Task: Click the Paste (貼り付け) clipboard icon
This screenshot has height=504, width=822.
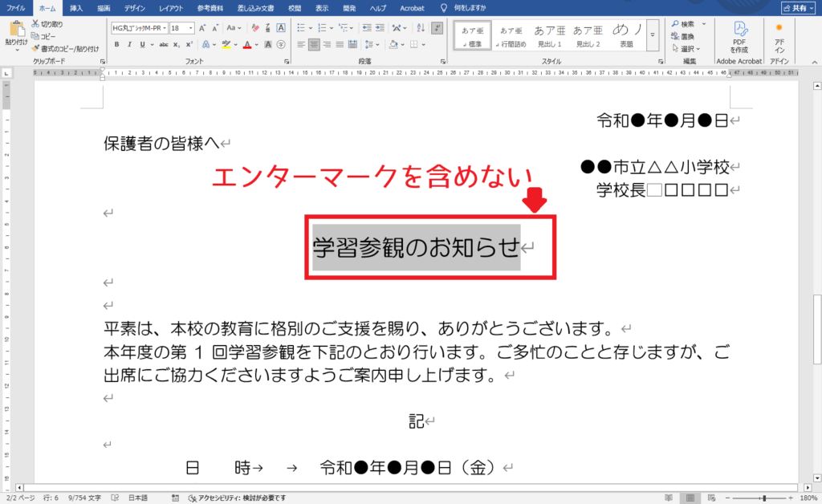Action: 14,32
